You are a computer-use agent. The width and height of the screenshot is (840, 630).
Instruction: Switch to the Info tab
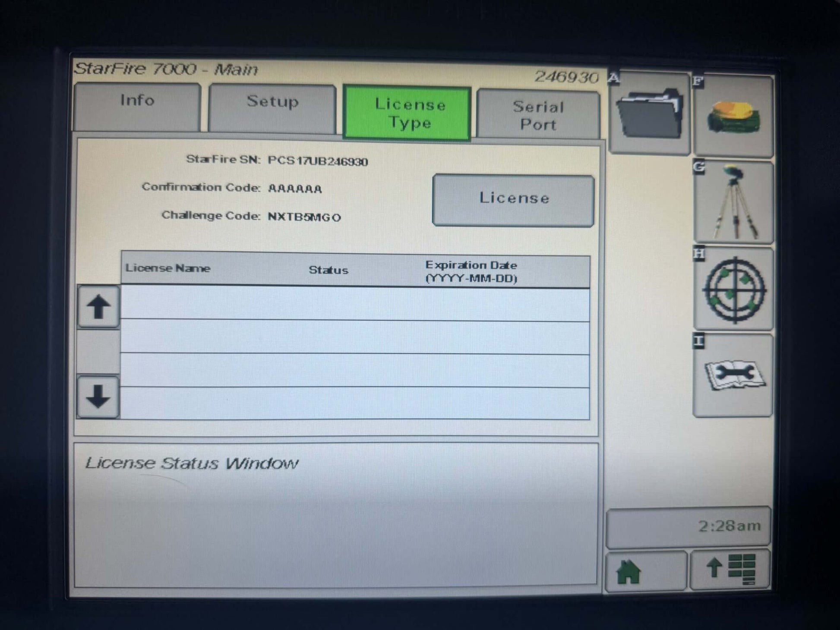[x=137, y=107]
